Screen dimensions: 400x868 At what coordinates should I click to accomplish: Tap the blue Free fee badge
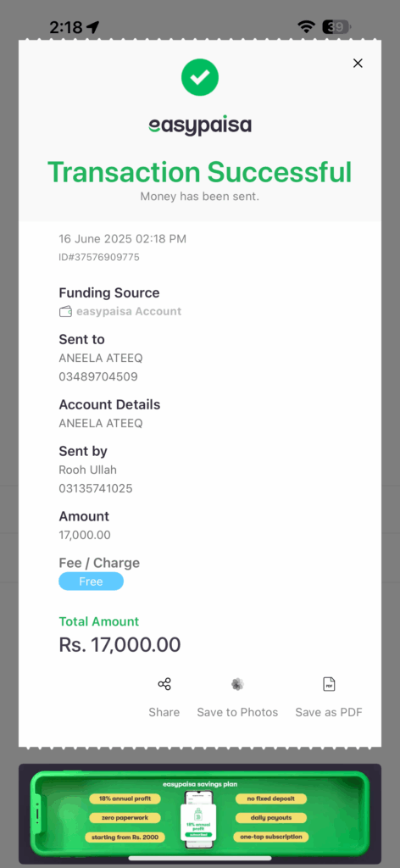pos(92,581)
